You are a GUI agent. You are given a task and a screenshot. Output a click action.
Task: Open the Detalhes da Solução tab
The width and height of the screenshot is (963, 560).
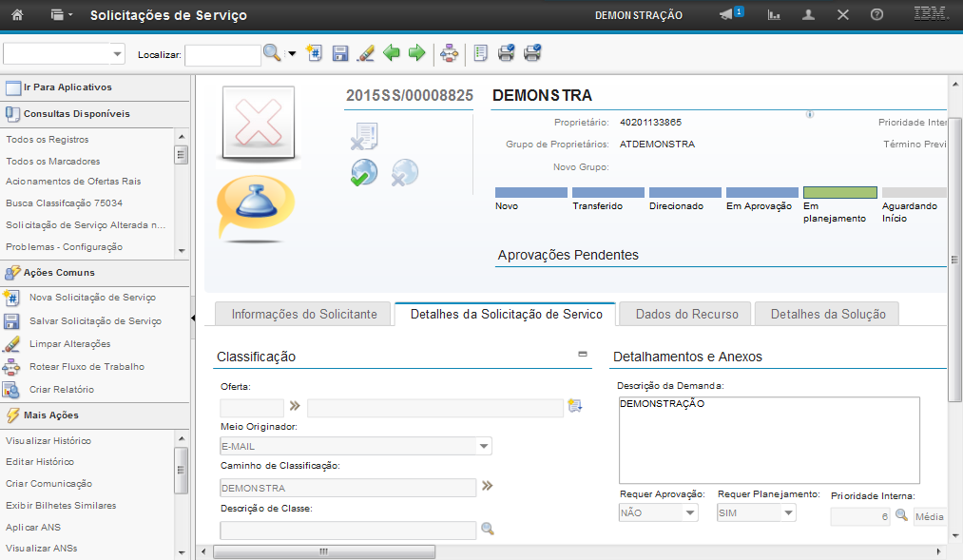coord(827,315)
